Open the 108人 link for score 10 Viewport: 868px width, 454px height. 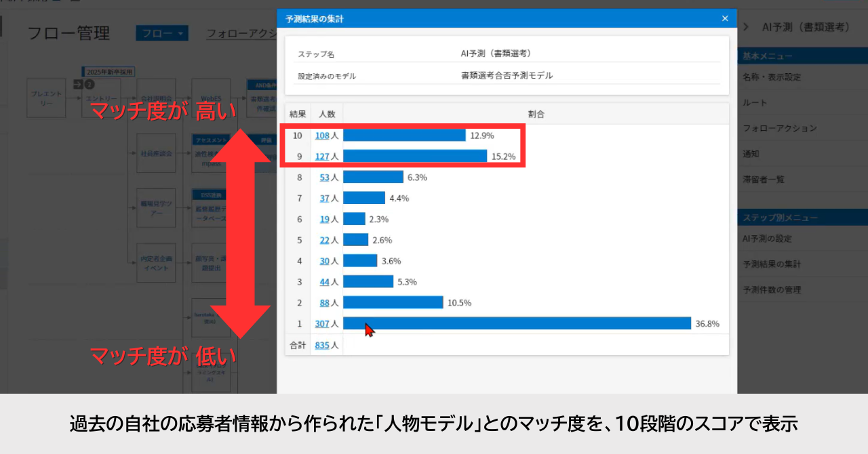pyautogui.click(x=322, y=136)
